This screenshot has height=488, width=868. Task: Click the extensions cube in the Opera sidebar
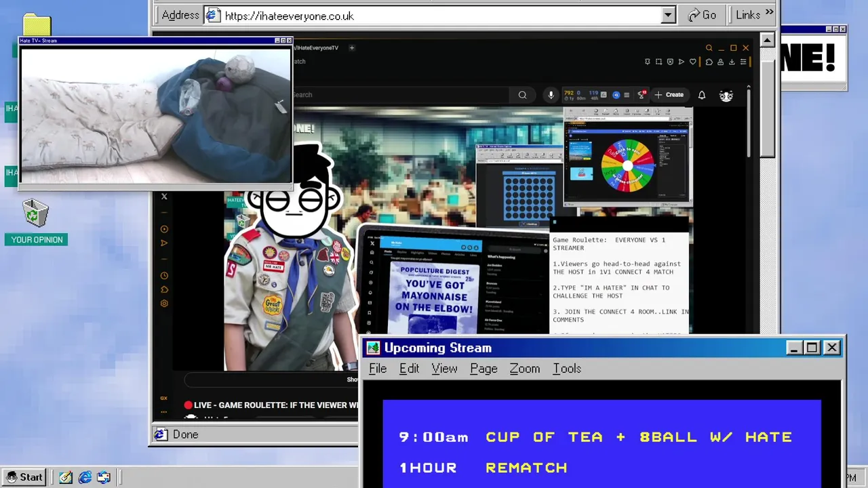point(164,289)
